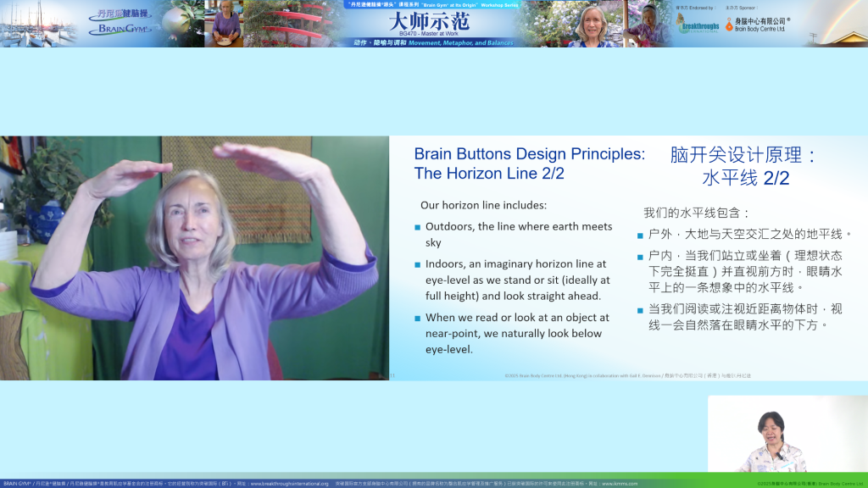The width and height of the screenshot is (868, 488).
Task: Click the bullet beside Chinese line "户外"
Action: 640,236
